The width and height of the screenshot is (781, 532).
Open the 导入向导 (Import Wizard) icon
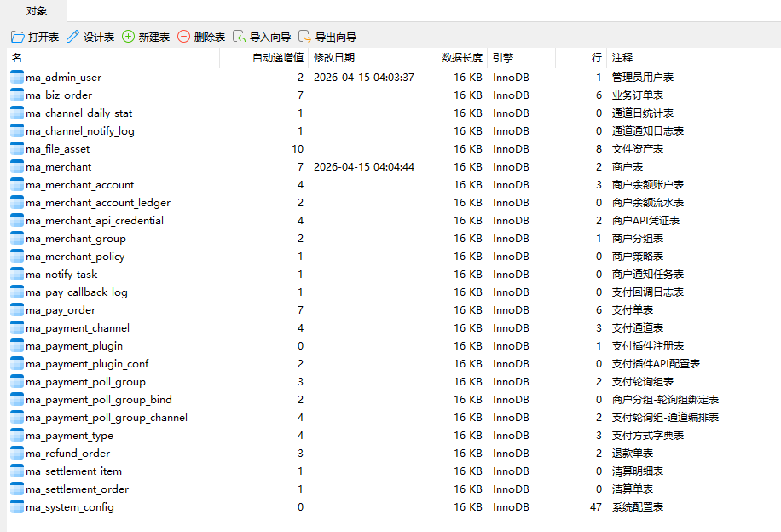pos(240,37)
